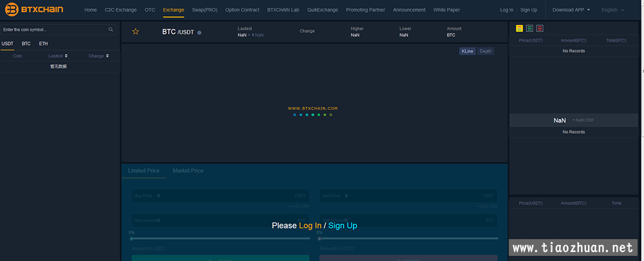Click the Coin column header
The width and height of the screenshot is (644, 261).
[17, 56]
